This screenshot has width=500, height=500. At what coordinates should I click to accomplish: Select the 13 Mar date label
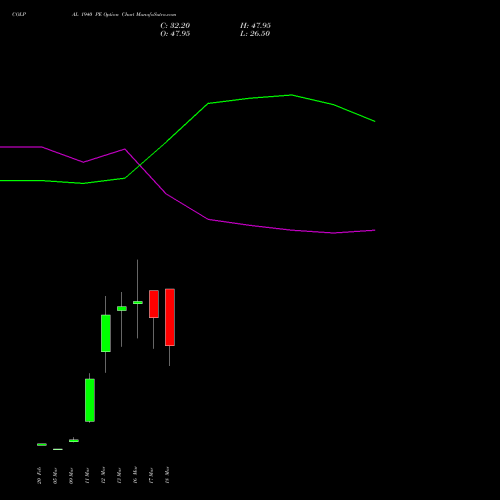click(x=119, y=476)
